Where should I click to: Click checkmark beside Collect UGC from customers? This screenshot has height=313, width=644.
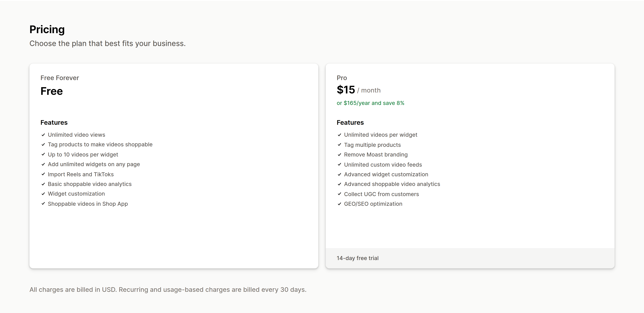339,194
